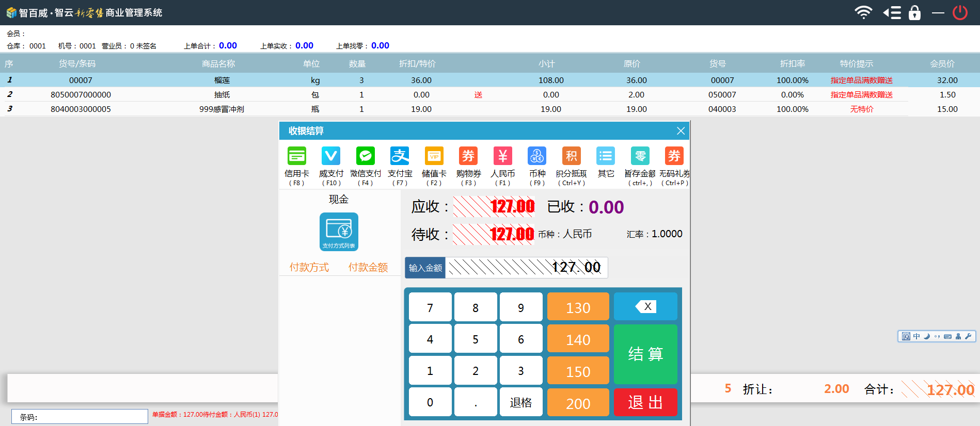Open the 币种 currency selection icon

(x=537, y=156)
